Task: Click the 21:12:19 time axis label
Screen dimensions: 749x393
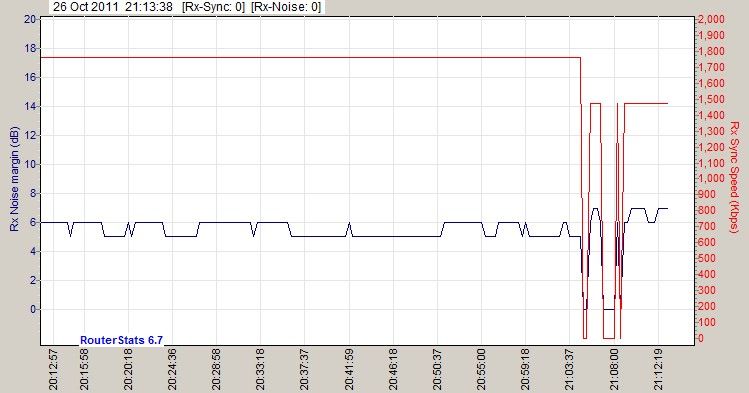Action: [x=658, y=370]
